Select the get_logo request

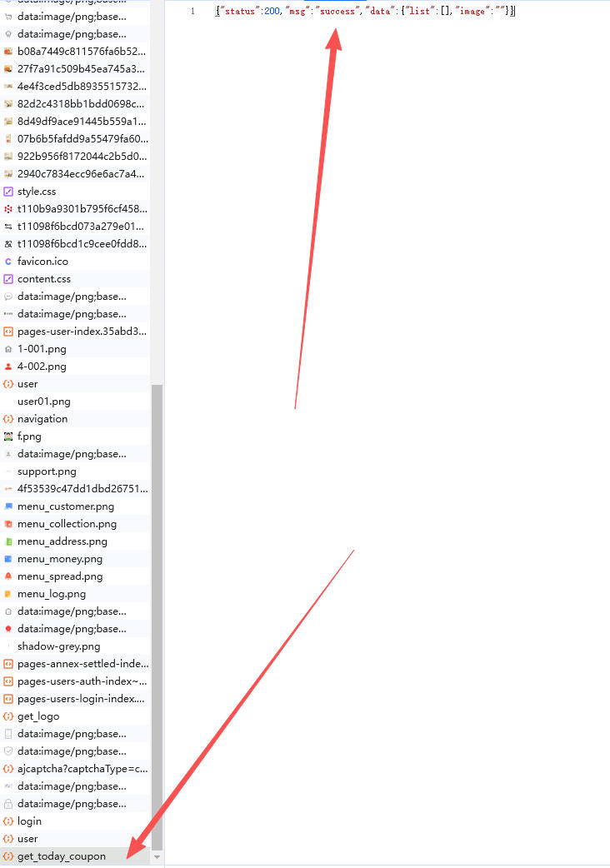coord(75,716)
